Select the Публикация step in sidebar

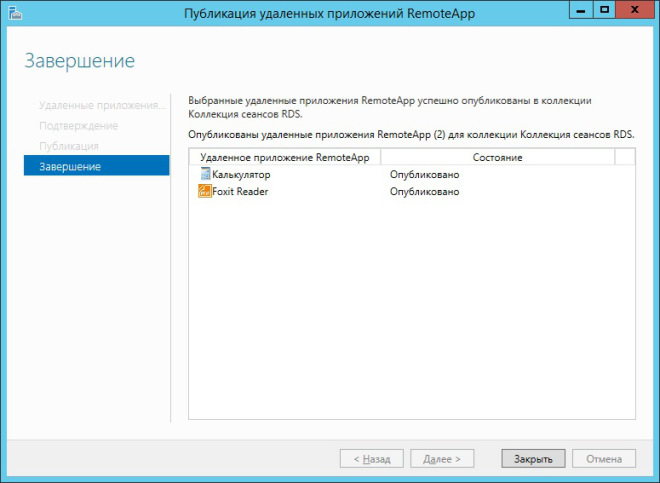[x=69, y=146]
